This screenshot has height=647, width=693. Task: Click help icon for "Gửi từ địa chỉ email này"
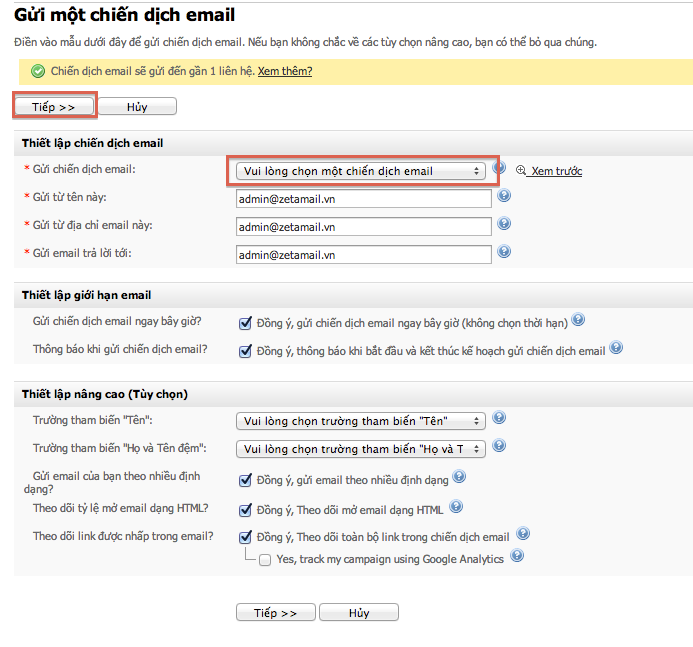tap(504, 224)
